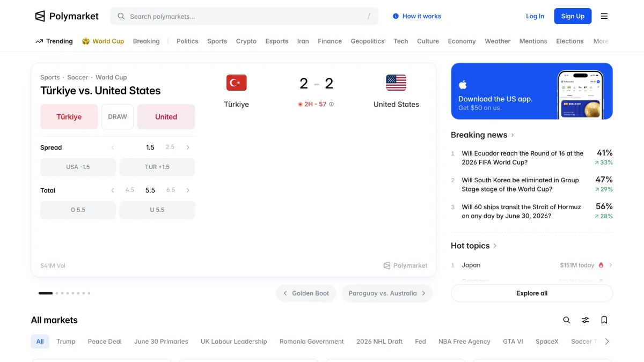Click the Polymarket logo
The width and height of the screenshot is (644, 362).
click(x=67, y=16)
